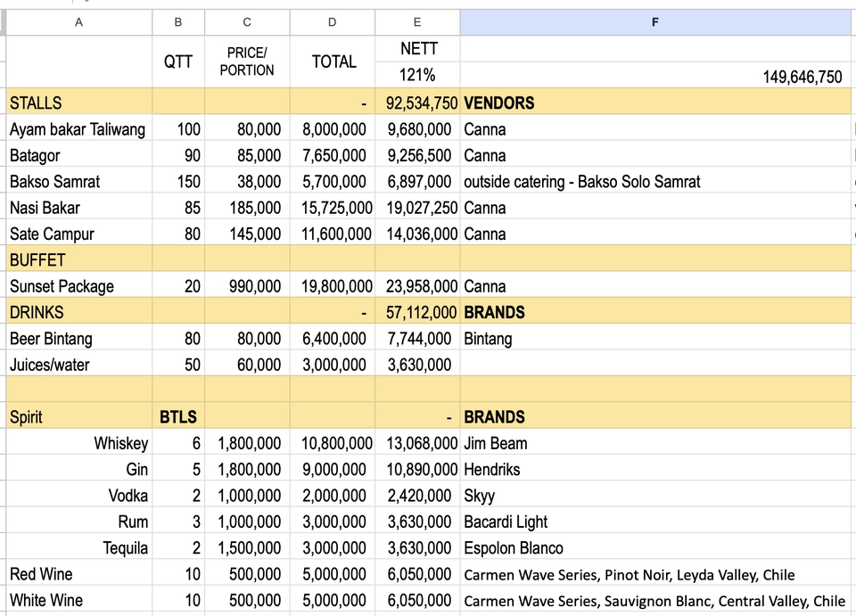The width and height of the screenshot is (856, 616).
Task: Select Batagor quantity cell showing 90
Action: pos(178,154)
